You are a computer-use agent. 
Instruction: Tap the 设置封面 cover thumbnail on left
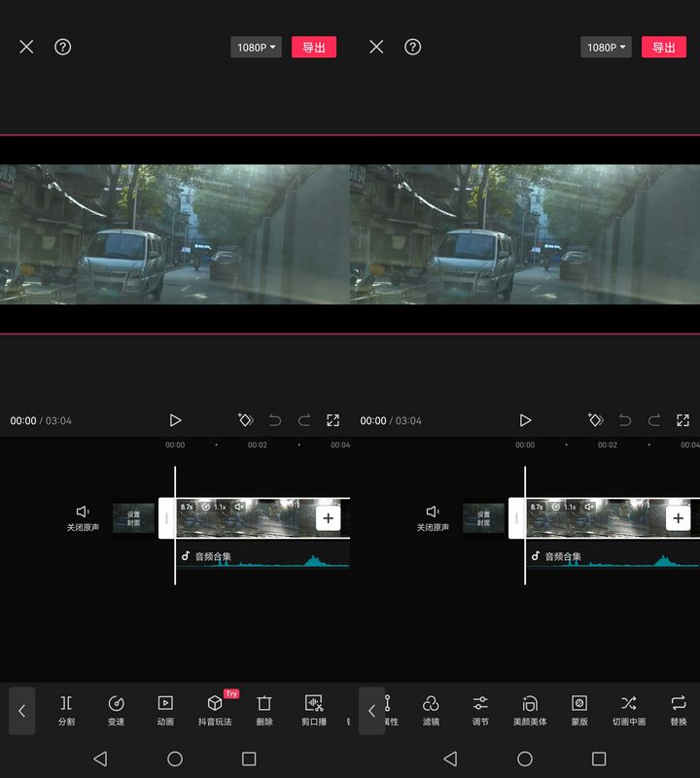[133, 518]
